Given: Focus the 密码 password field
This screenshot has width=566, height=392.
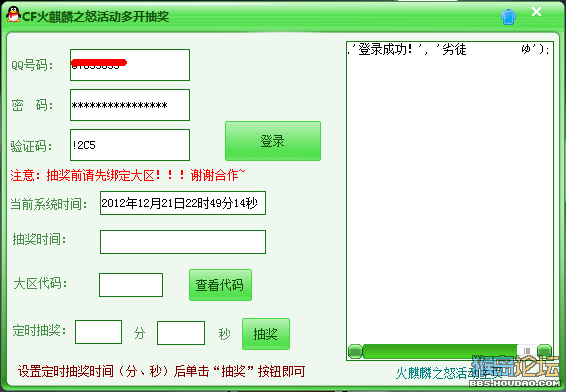Looking at the screenshot, I should (x=130, y=105).
